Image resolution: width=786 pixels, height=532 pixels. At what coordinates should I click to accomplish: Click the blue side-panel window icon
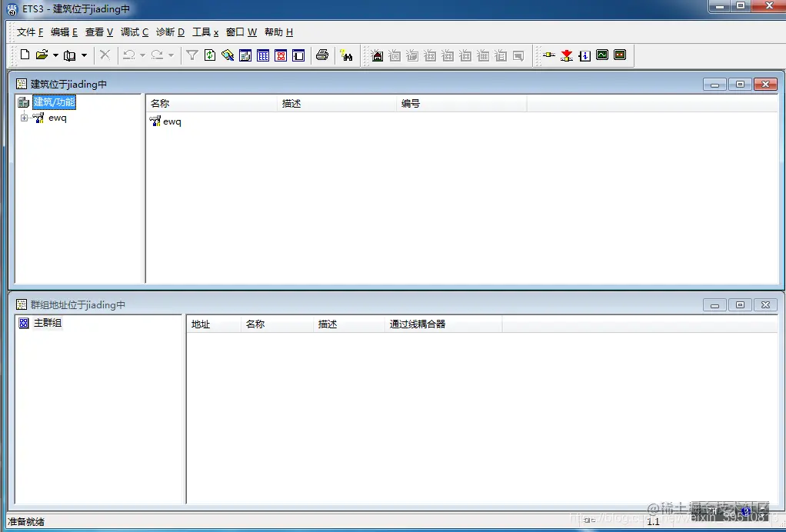pyautogui.click(x=298, y=55)
